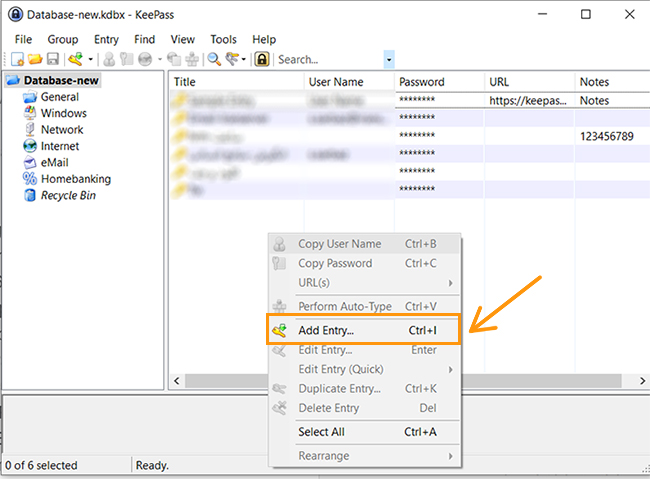The image size is (650, 479).
Task: Open the Help menu
Action: [x=264, y=39]
